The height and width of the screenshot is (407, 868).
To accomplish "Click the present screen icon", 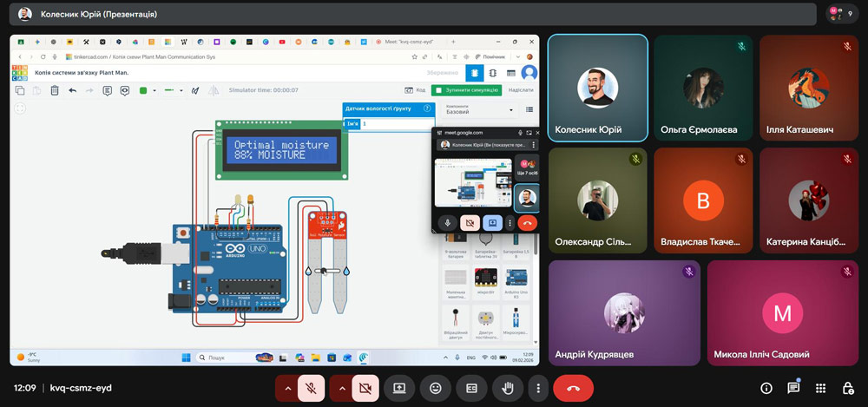I will [x=399, y=388].
